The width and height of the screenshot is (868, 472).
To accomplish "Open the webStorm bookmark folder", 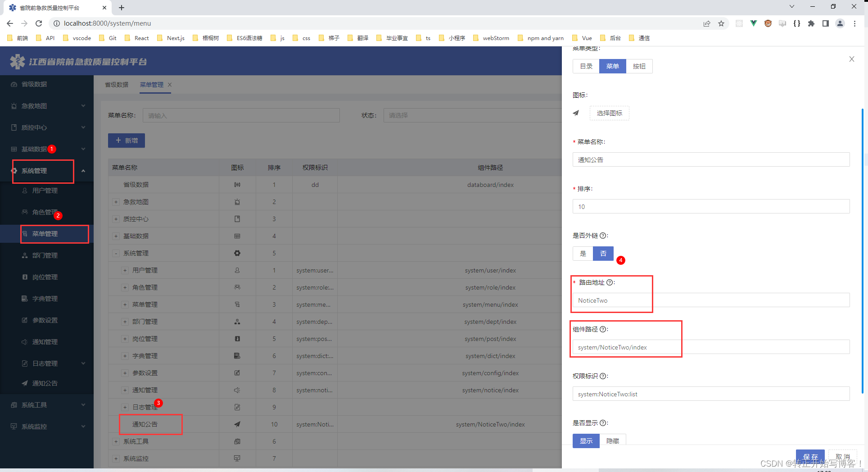I will [x=491, y=38].
